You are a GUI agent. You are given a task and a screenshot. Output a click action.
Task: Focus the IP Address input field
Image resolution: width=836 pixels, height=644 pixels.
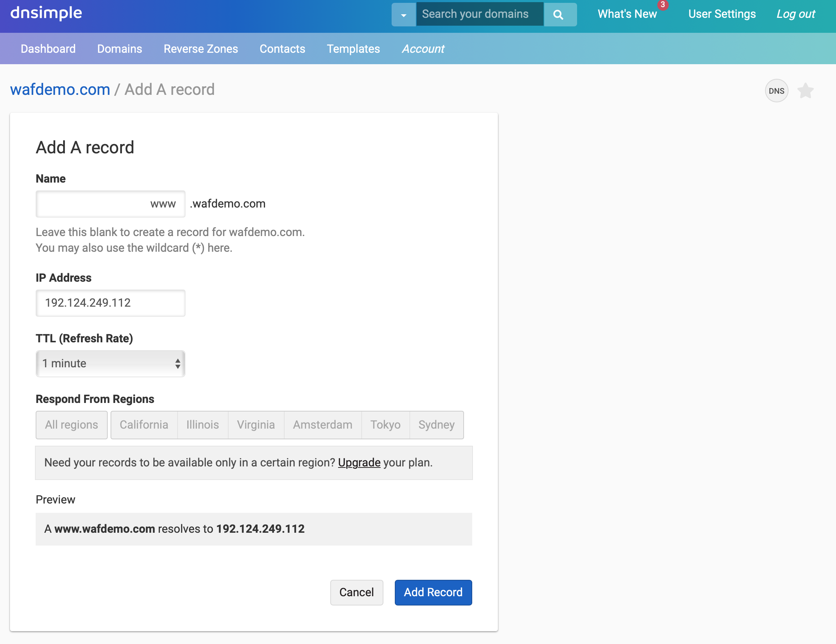click(110, 303)
